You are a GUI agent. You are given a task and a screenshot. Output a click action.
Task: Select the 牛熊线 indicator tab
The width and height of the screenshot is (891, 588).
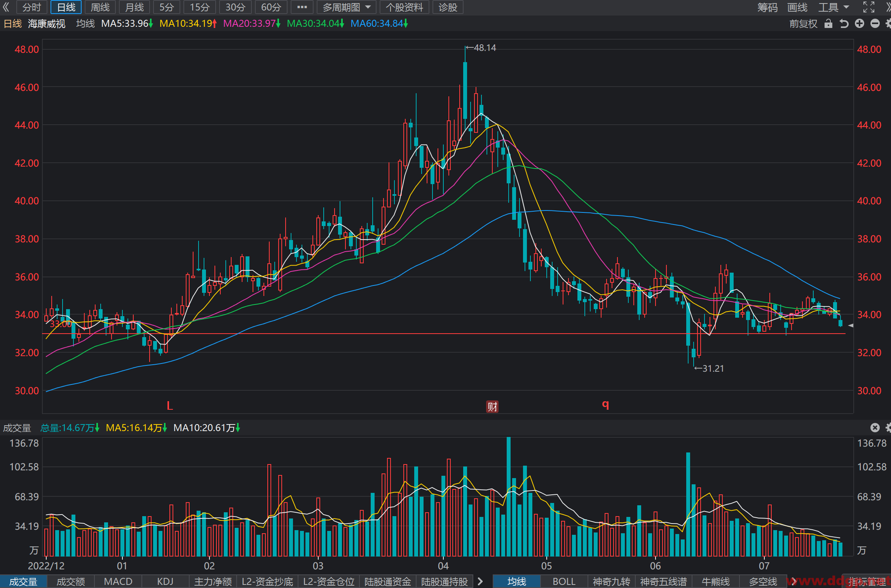[x=716, y=581]
